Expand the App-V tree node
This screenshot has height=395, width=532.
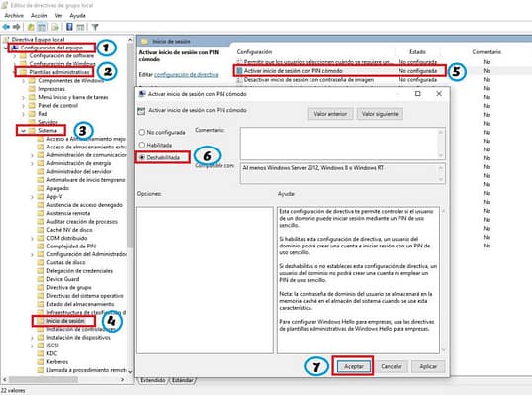(32, 197)
